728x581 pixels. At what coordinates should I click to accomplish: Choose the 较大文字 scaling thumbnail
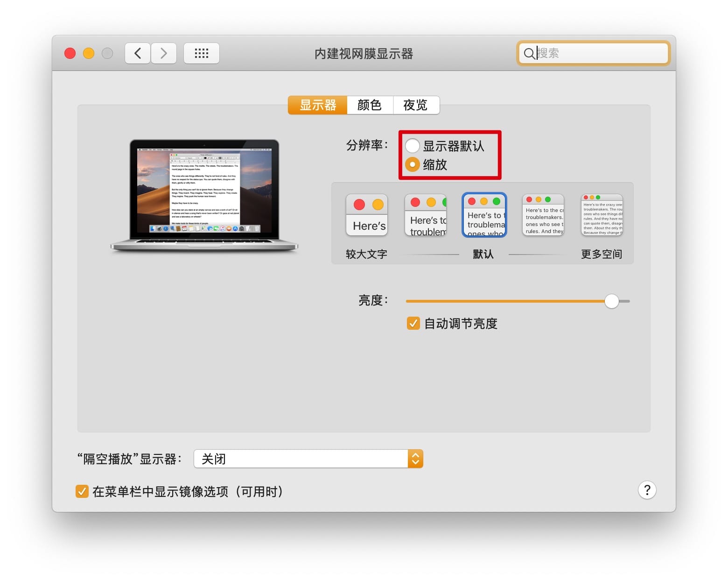tap(367, 215)
